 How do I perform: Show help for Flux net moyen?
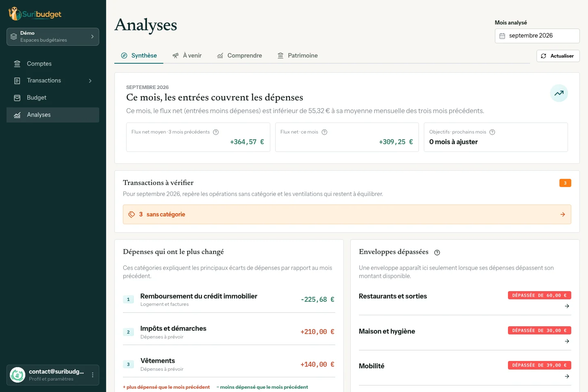tap(216, 132)
